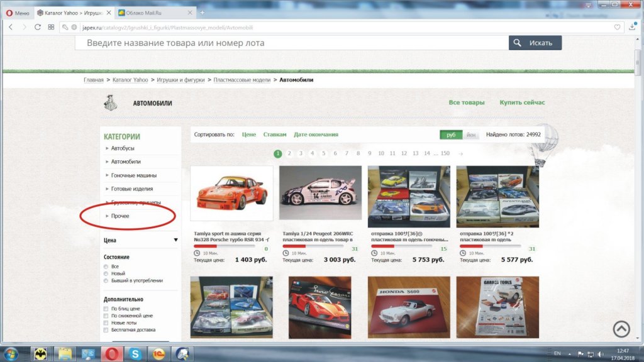
Task: Click the browser reload page icon
Action: point(38,27)
